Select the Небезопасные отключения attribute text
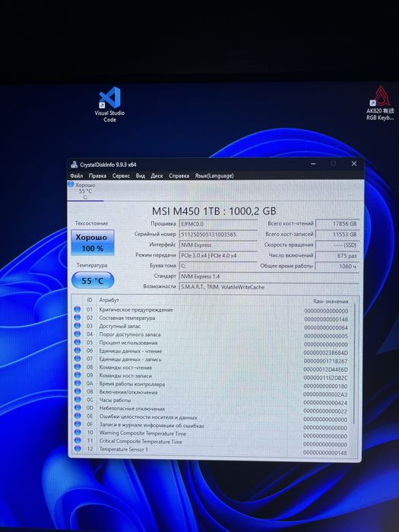The width and height of the screenshot is (399, 532). click(132, 409)
